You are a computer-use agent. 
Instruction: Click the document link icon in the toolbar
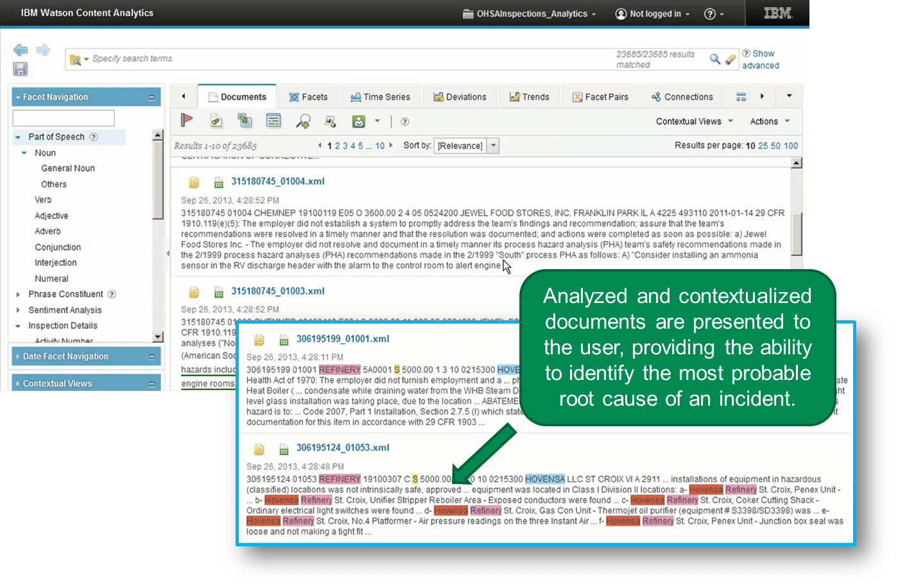pyautogui.click(x=216, y=121)
